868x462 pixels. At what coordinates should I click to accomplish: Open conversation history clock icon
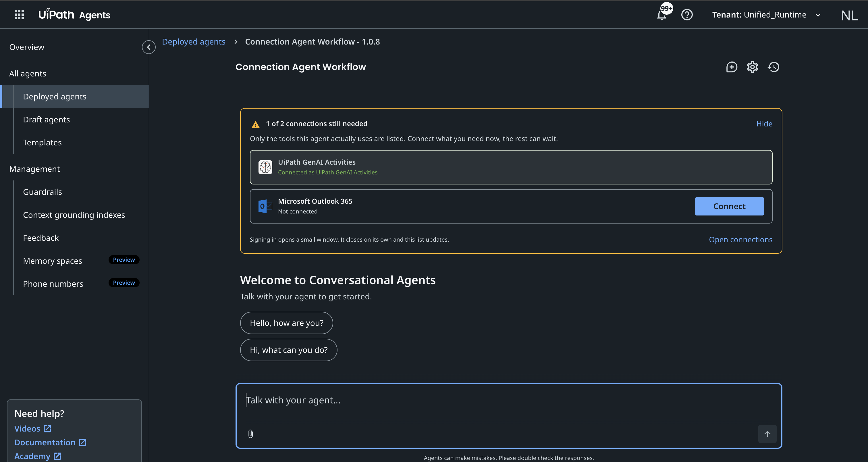pos(773,67)
